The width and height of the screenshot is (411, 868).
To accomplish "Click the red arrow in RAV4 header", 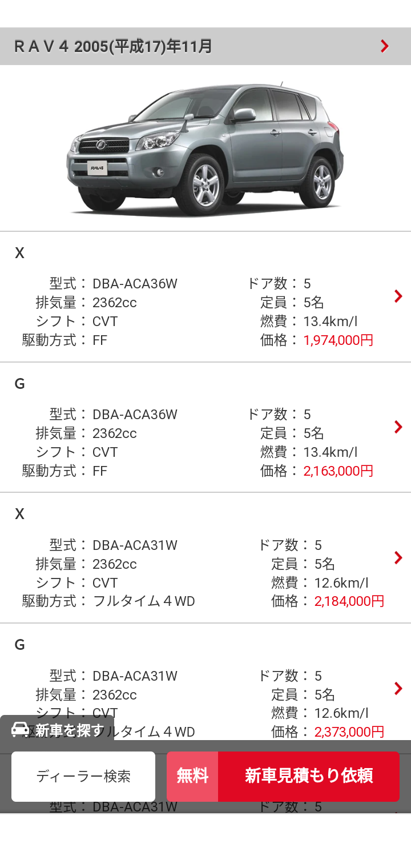I will pos(385,46).
